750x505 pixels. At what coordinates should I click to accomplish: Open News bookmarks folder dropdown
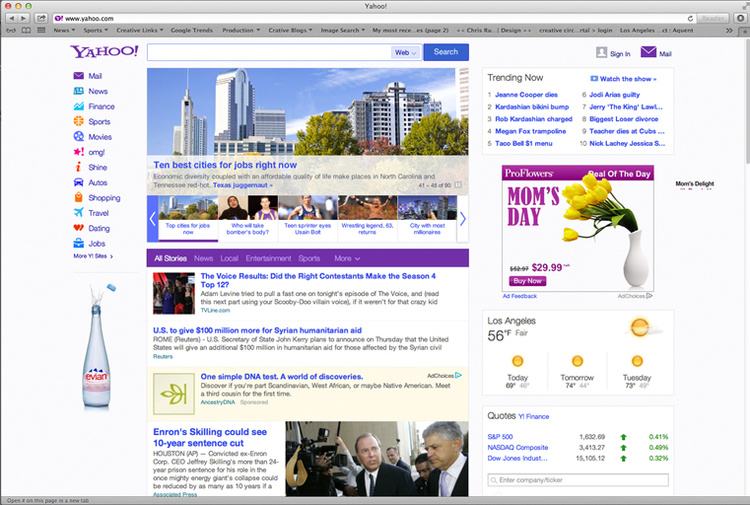point(64,30)
